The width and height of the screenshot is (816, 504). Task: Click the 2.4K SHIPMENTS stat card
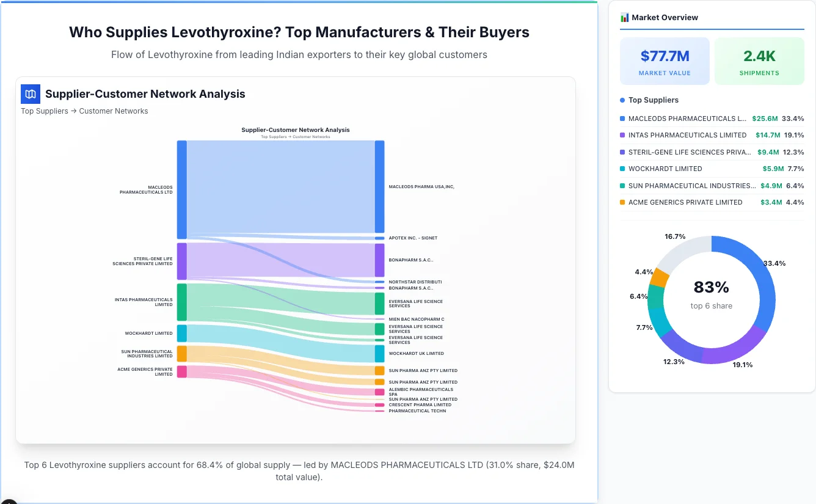(759, 60)
